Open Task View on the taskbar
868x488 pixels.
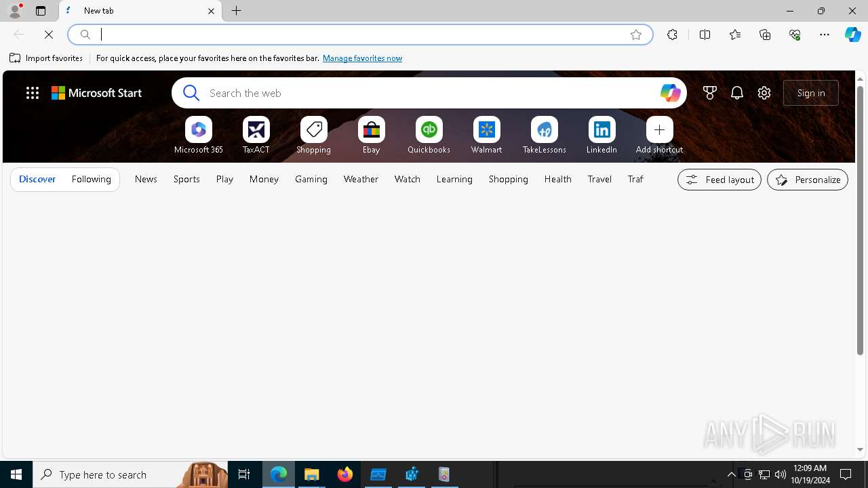pos(244,474)
